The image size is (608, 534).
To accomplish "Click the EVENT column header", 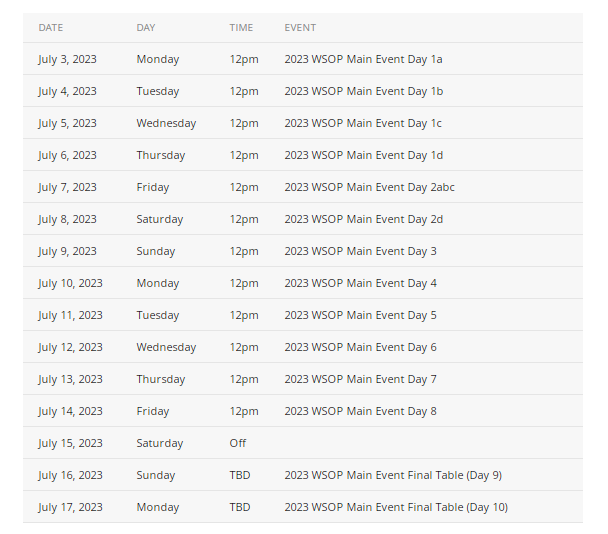I will [x=300, y=28].
